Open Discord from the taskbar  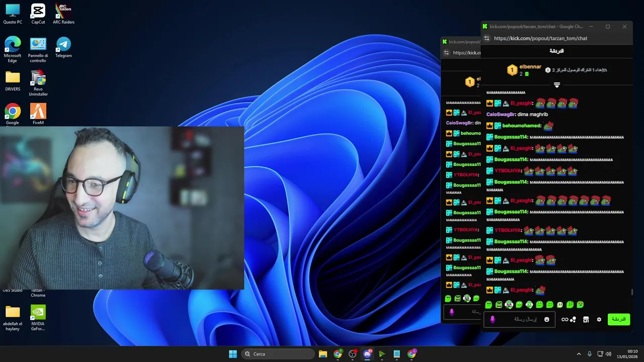pyautogui.click(x=367, y=354)
